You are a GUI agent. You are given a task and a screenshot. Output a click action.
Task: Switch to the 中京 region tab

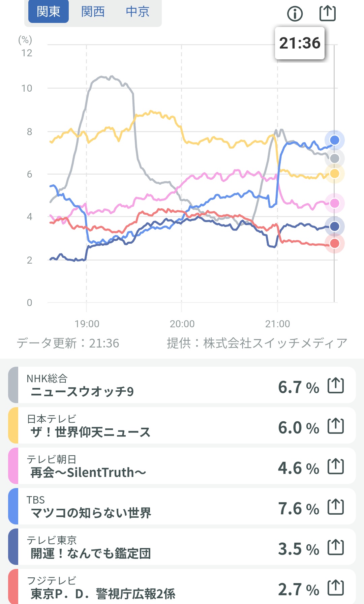[138, 12]
